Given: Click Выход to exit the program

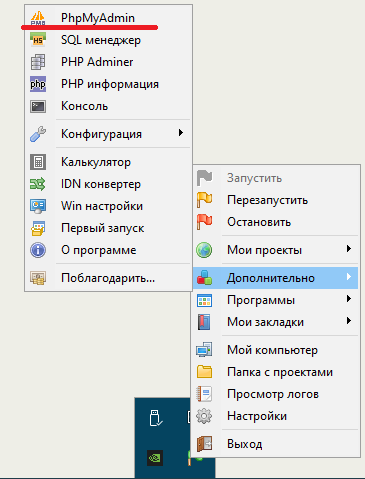Looking at the screenshot, I should coord(276,444).
